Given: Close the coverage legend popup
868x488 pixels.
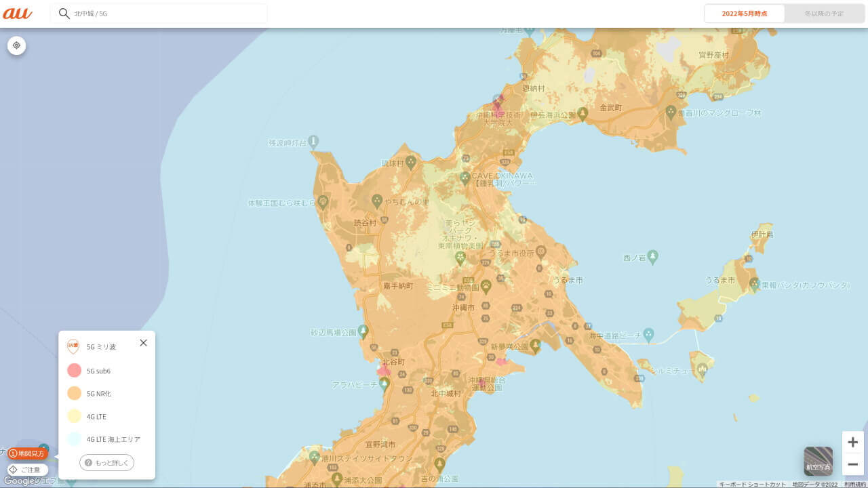Looking at the screenshot, I should point(143,343).
